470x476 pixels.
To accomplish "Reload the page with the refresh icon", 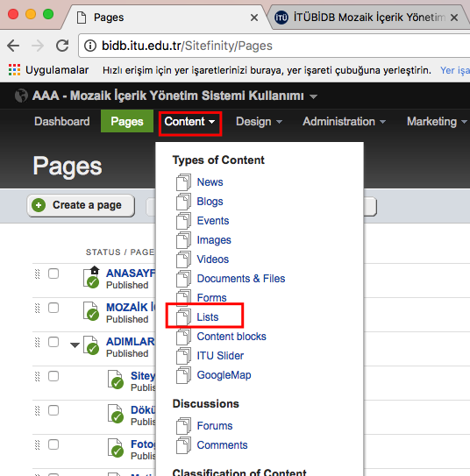I will [x=62, y=46].
